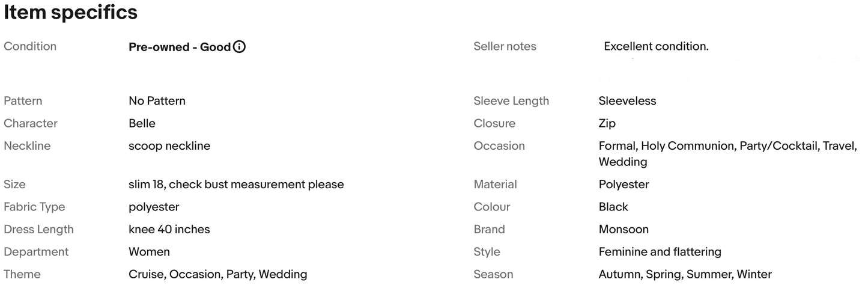Click the Closure value 'Zip'
Image resolution: width=868 pixels, height=291 pixels.
pyautogui.click(x=607, y=123)
